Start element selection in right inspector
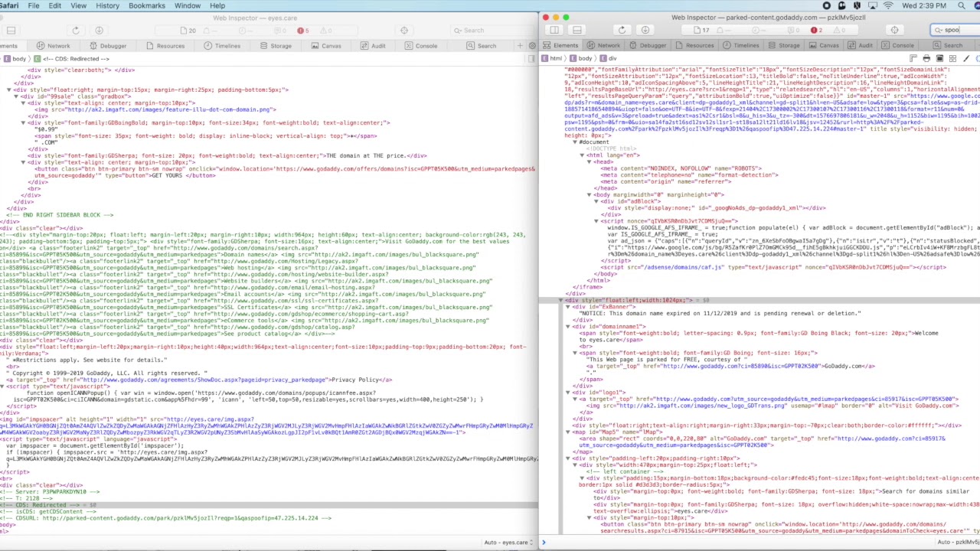980x551 pixels. click(x=894, y=31)
